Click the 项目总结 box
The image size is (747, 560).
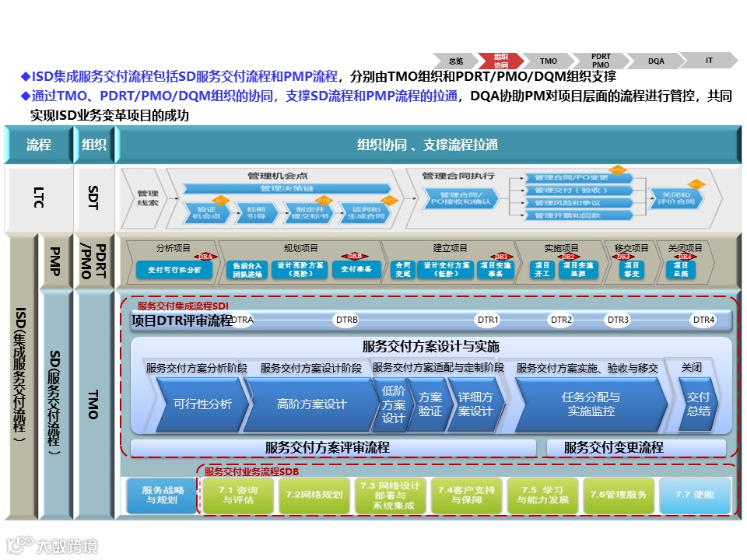click(x=681, y=270)
